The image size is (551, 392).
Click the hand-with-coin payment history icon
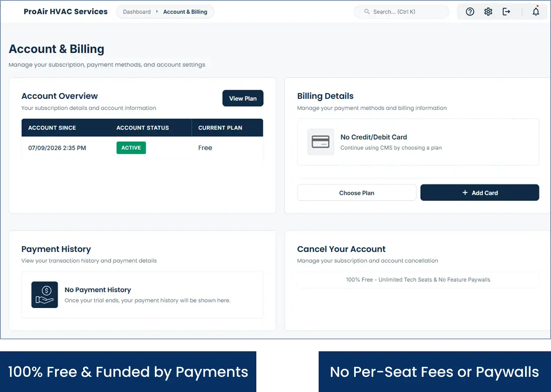(45, 295)
